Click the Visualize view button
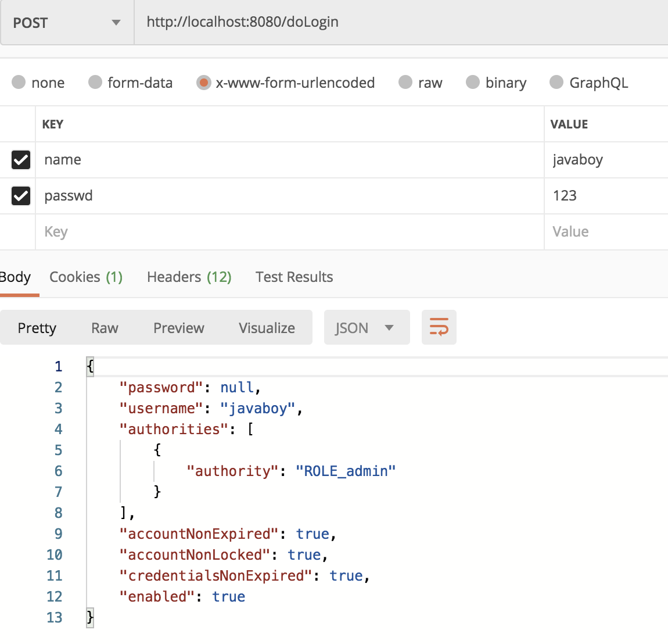The image size is (668, 644). coord(267,328)
